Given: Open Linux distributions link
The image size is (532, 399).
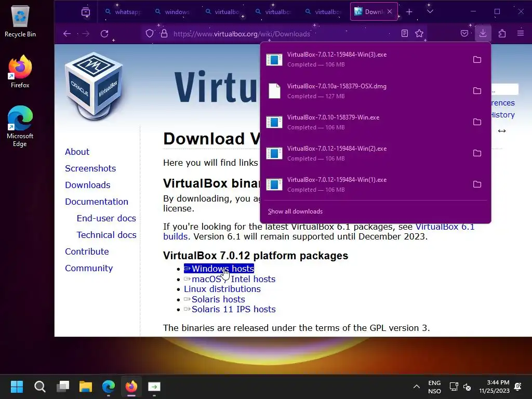Looking at the screenshot, I should pyautogui.click(x=222, y=289).
